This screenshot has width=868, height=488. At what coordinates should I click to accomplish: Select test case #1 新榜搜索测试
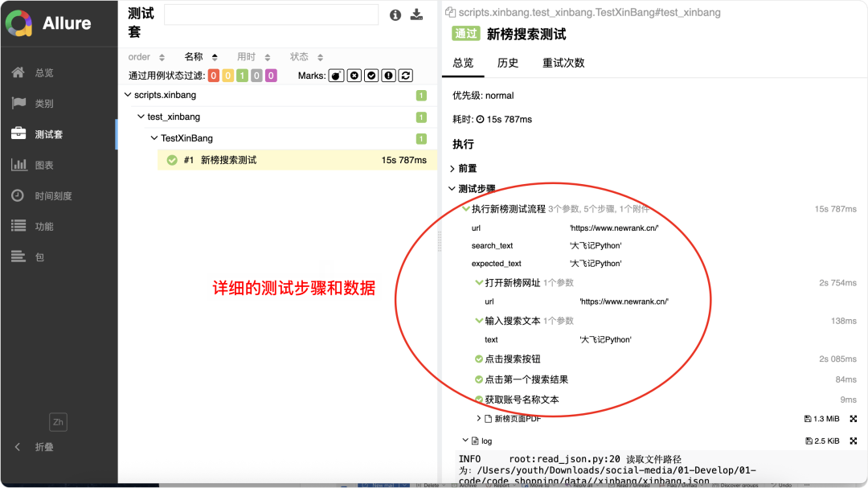[297, 160]
